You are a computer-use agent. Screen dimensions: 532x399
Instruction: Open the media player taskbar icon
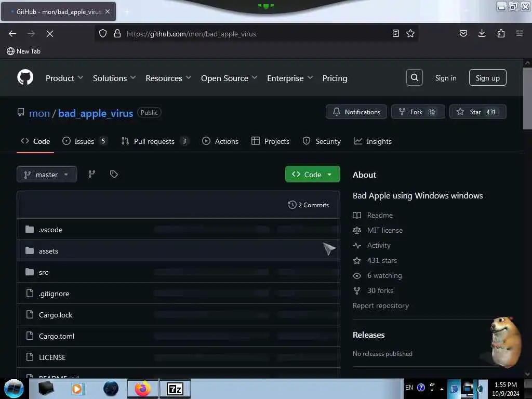click(77, 389)
